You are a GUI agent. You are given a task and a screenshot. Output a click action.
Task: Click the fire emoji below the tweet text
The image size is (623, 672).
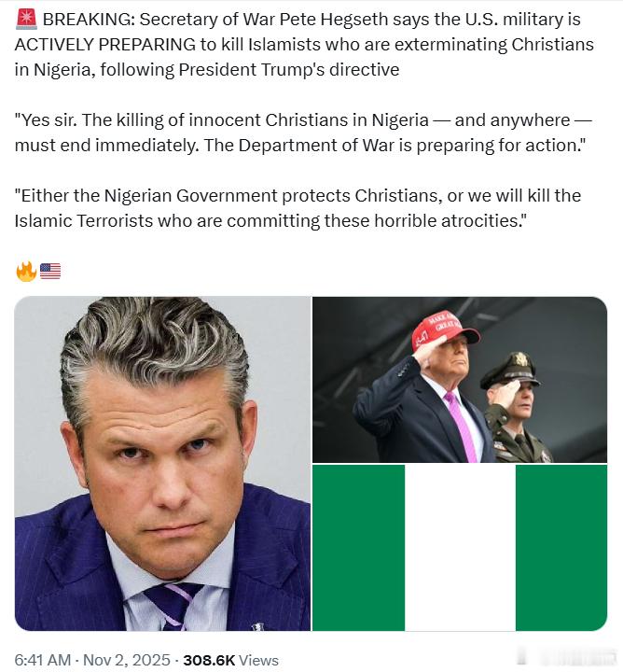(26, 272)
